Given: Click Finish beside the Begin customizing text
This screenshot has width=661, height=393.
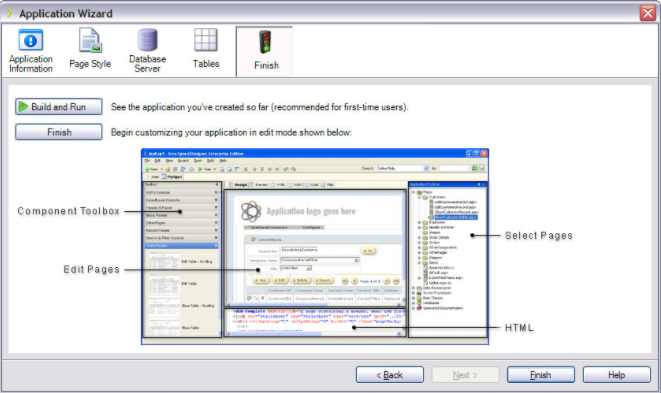Looking at the screenshot, I should click(59, 132).
